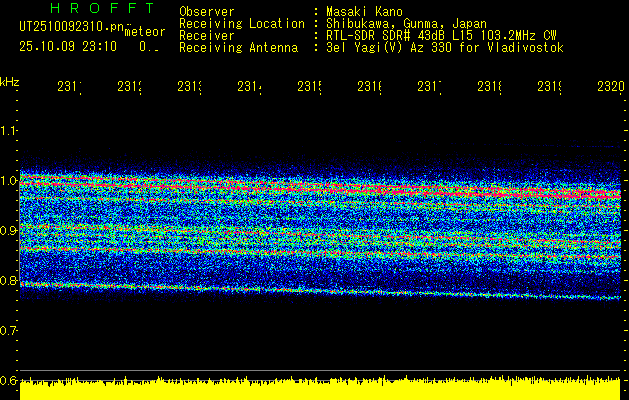Click the 'meteor' label

coord(145,32)
